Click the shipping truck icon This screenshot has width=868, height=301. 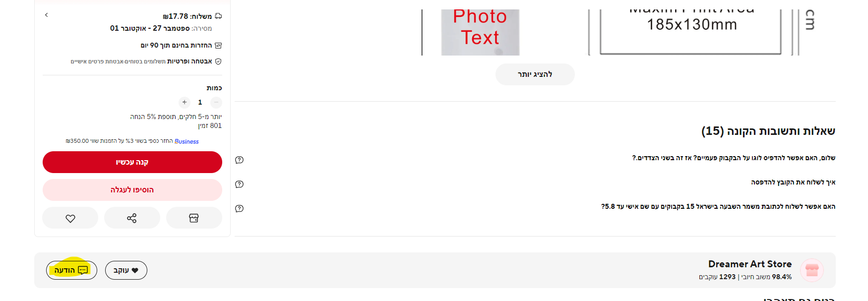click(218, 16)
